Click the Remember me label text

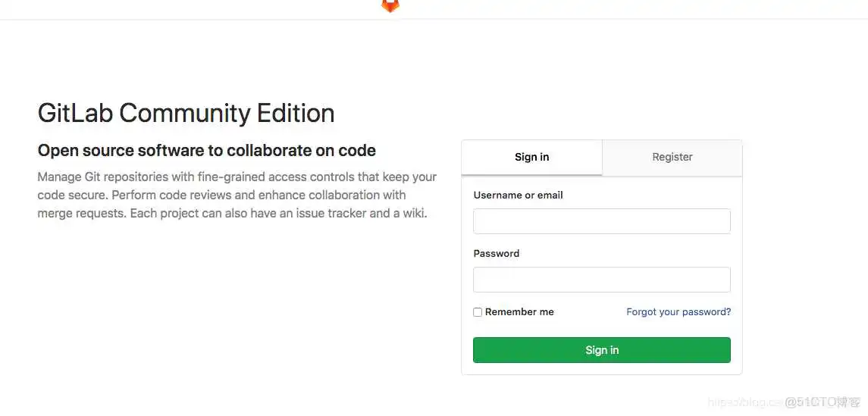(x=519, y=312)
